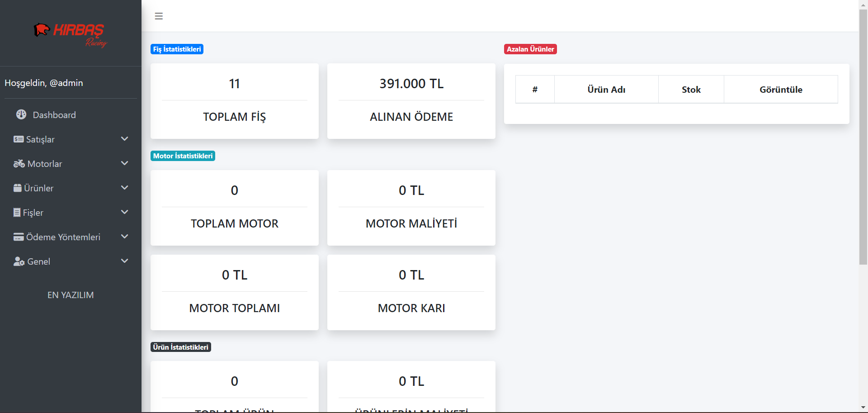Expand the Motorlar chevron arrow

[125, 163]
